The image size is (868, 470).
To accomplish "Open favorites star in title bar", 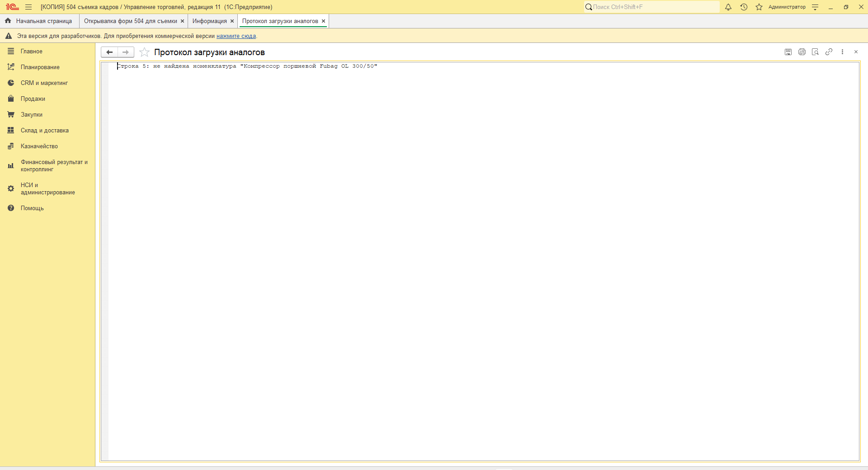I will (759, 7).
